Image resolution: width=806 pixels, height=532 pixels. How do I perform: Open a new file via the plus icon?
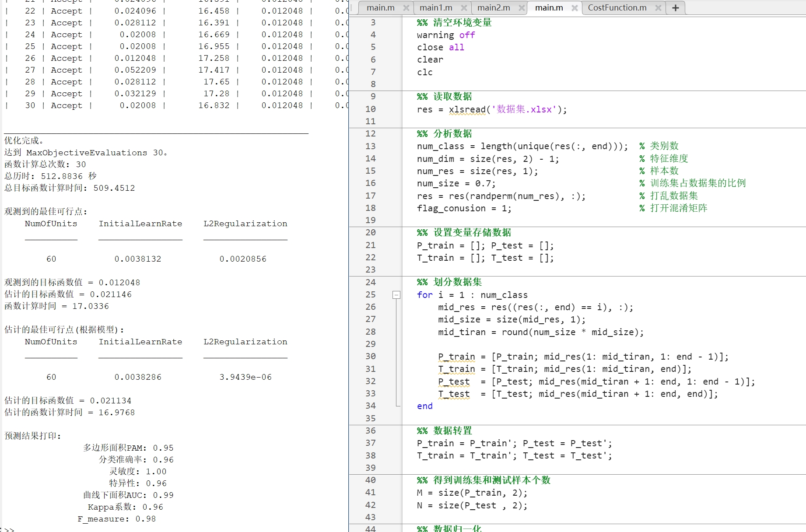pos(675,7)
